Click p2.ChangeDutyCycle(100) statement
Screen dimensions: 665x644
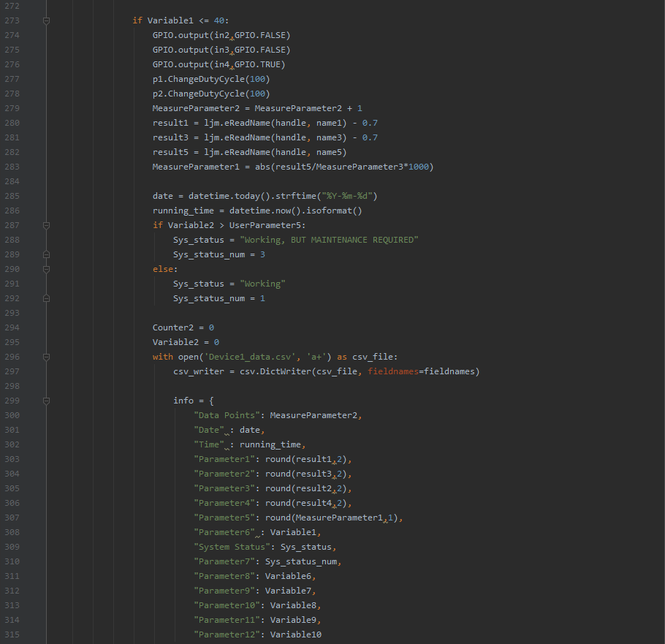point(211,94)
